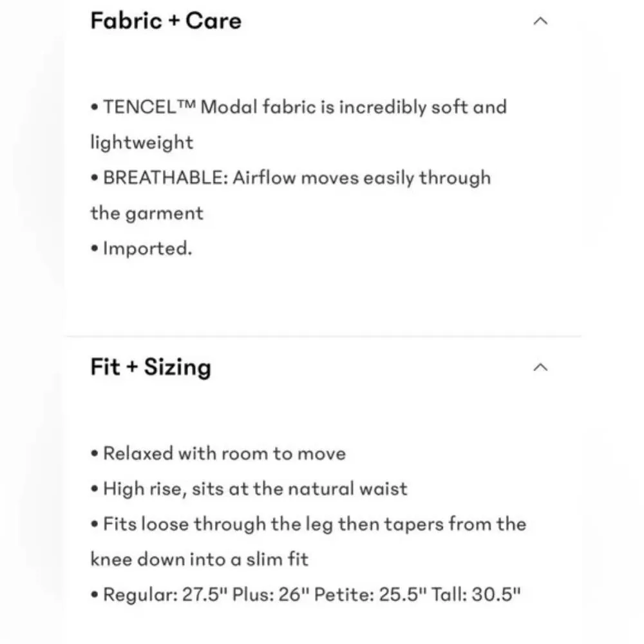The image size is (644, 644).
Task: Click 'High rise, sits at the natural waist'
Action: (255, 489)
